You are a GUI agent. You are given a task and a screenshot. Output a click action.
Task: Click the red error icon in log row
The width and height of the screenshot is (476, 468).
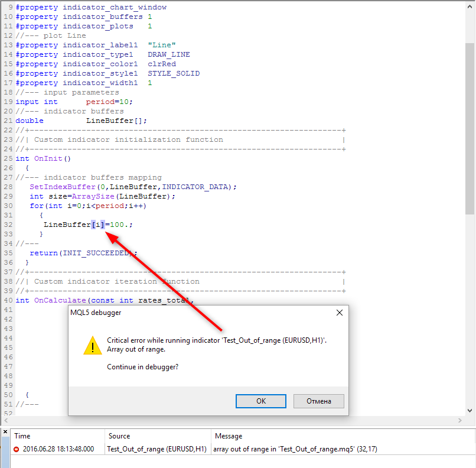(x=17, y=449)
